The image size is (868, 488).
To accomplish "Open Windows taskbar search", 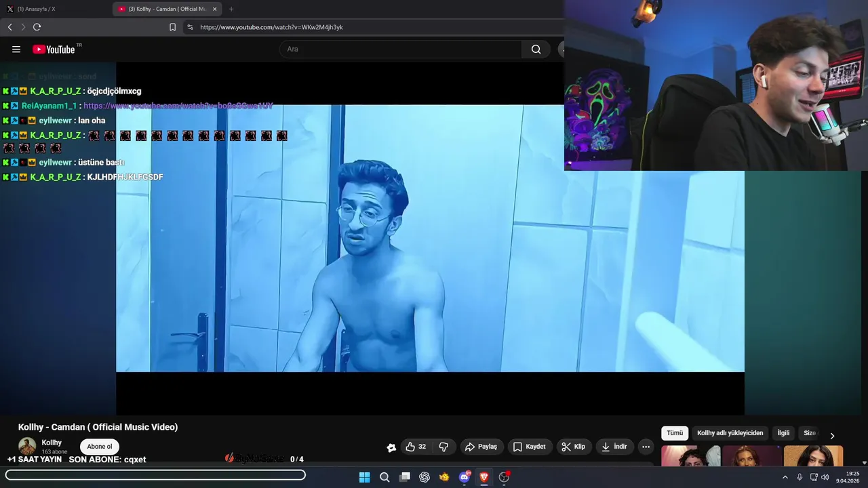I will [384, 477].
